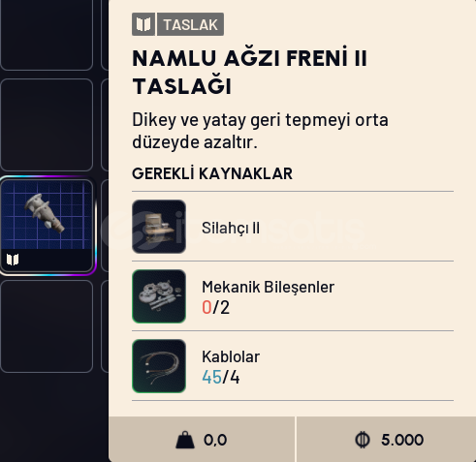Viewport: 476px width, 462px height.
Task: Select the Silahçı II requirement row
Action: [x=293, y=227]
